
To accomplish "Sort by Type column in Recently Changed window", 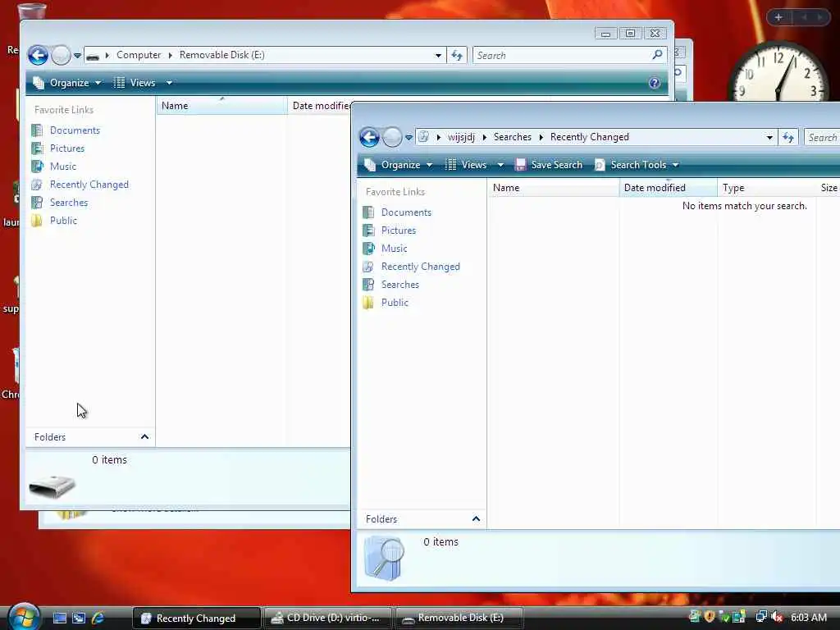I will pos(767,188).
